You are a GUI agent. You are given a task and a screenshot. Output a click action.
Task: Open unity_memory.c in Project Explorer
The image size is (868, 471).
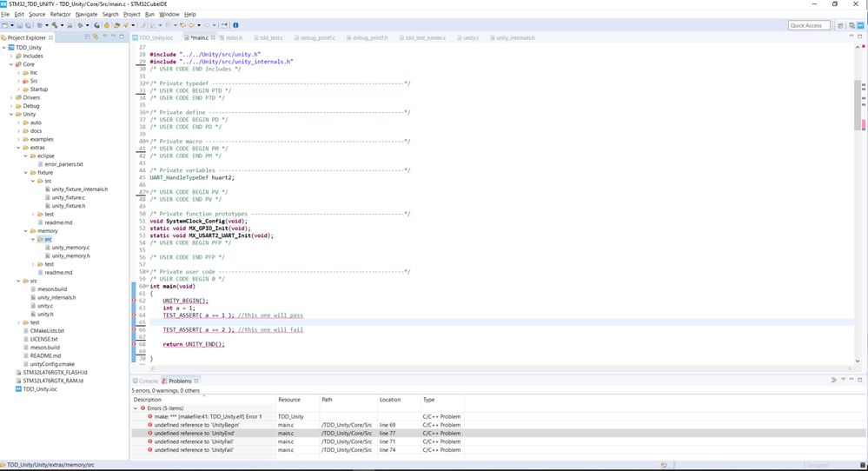[x=70, y=248]
